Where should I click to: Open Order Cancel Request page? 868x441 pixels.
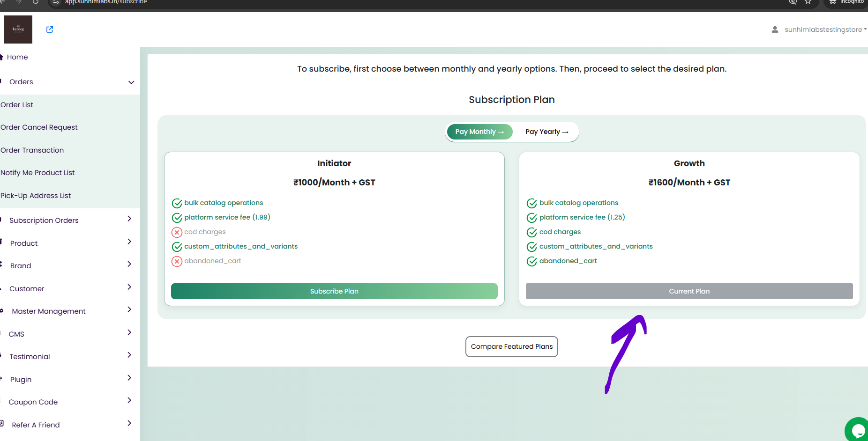[x=39, y=127]
